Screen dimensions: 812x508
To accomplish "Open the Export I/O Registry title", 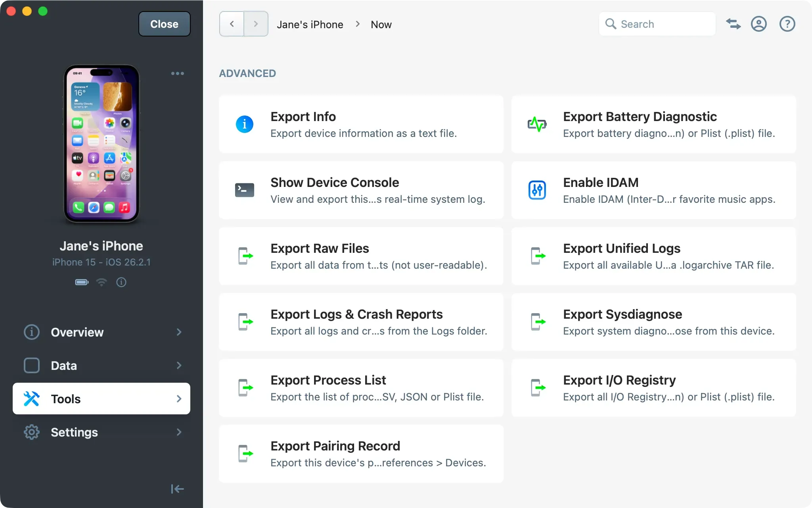I will 619,380.
